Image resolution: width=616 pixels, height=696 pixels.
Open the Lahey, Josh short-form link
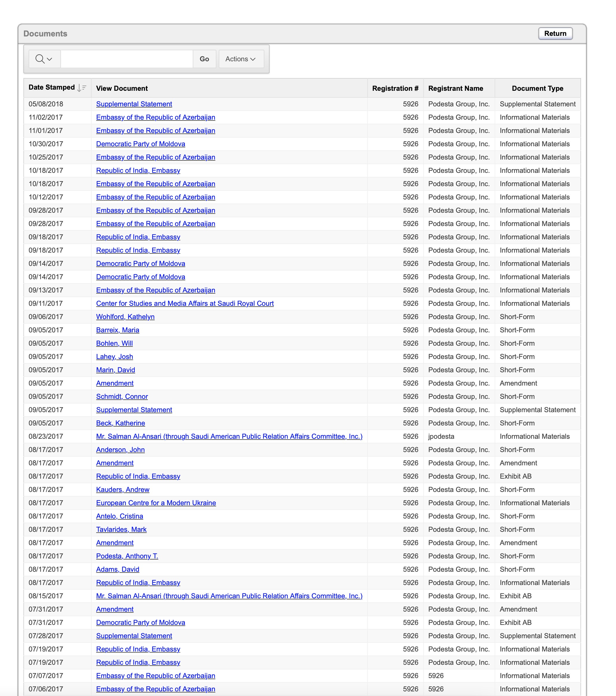coord(114,356)
